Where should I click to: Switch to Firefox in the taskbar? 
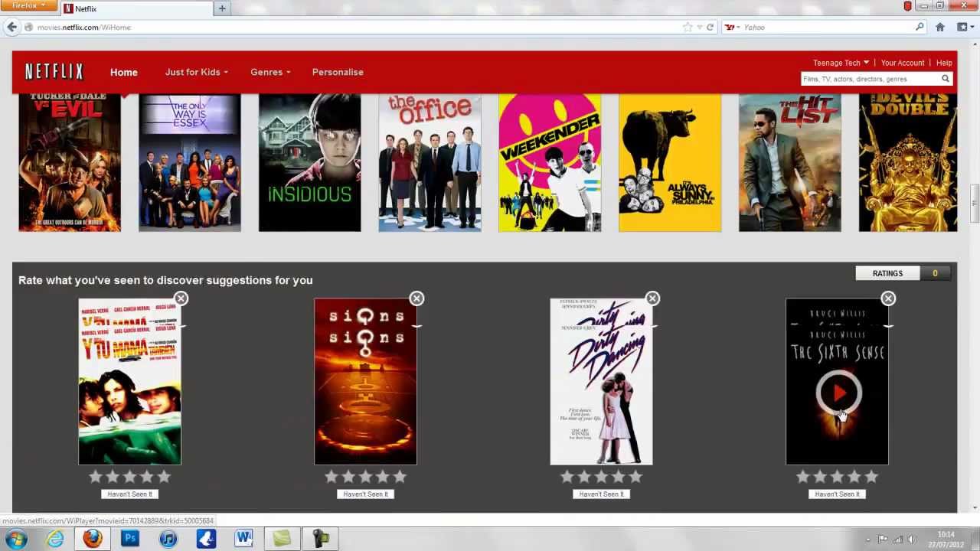coord(93,539)
